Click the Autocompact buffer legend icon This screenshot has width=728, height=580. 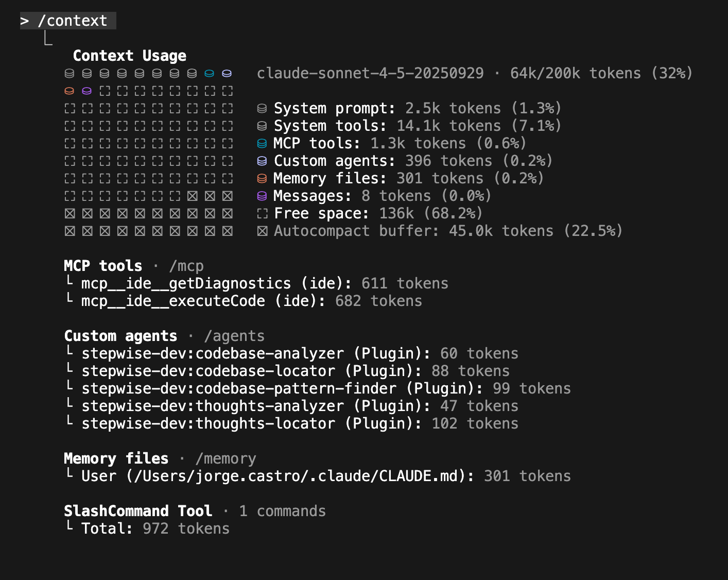[x=262, y=231]
